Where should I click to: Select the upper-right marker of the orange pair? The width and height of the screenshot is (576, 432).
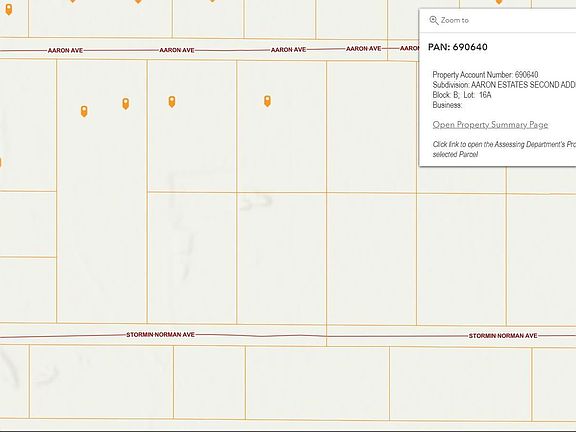[126, 104]
